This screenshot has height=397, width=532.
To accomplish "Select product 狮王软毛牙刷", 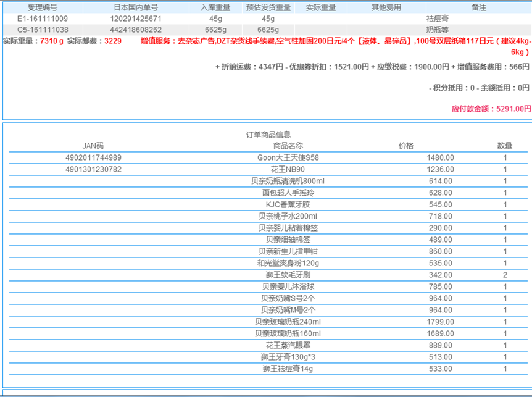I will tap(288, 275).
